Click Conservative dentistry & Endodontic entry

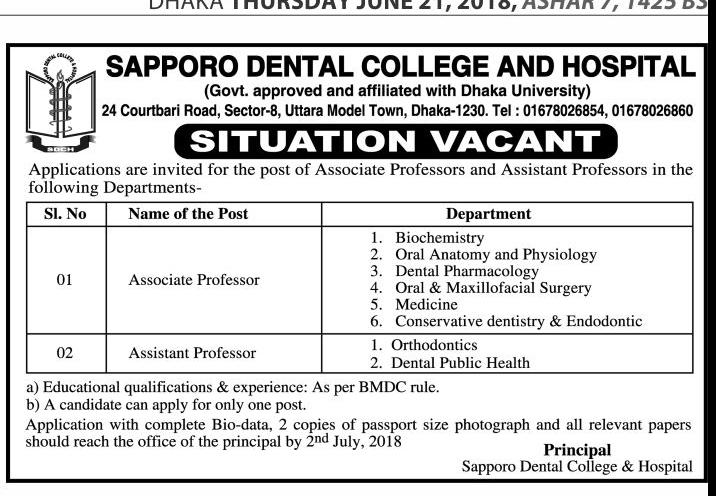[518, 321]
